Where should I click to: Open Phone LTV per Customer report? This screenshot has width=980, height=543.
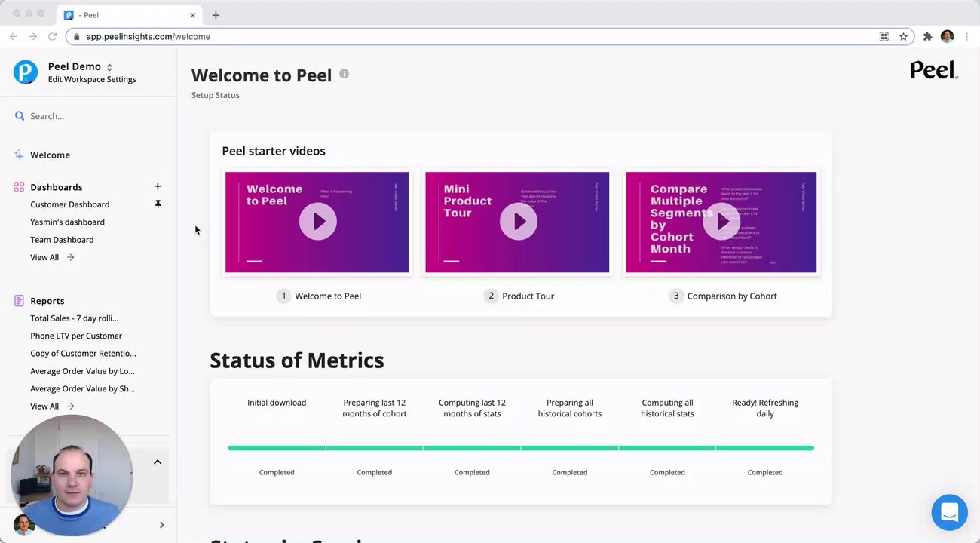pos(76,336)
